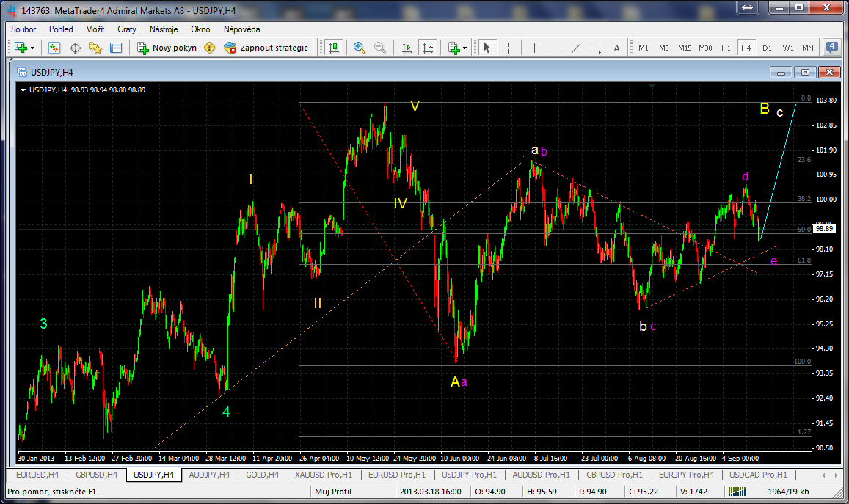Click the USDJPY,H4 chart window icon
Image resolution: width=849 pixels, height=504 pixels.
[22, 72]
